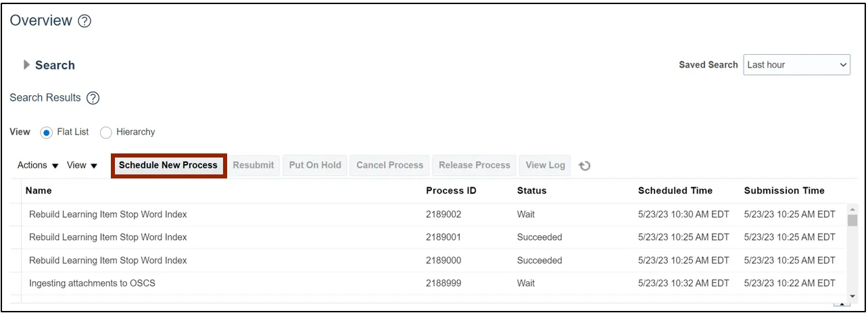Image resolution: width=868 pixels, height=313 pixels.
Task: Click the Overview help question mark icon
Action: tap(85, 21)
